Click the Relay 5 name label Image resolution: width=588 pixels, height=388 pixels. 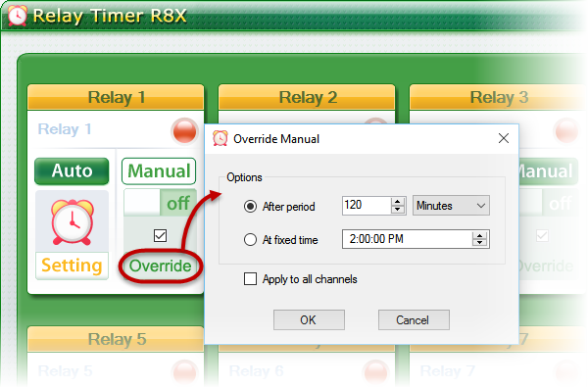65,370
